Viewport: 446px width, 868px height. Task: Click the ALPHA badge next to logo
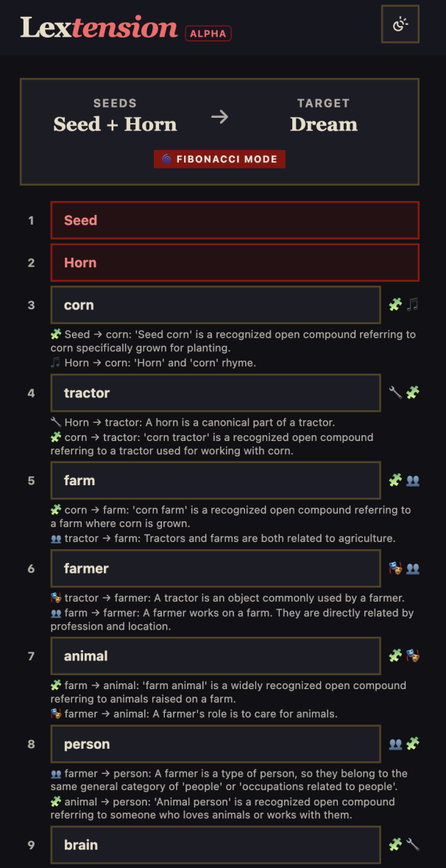click(208, 33)
